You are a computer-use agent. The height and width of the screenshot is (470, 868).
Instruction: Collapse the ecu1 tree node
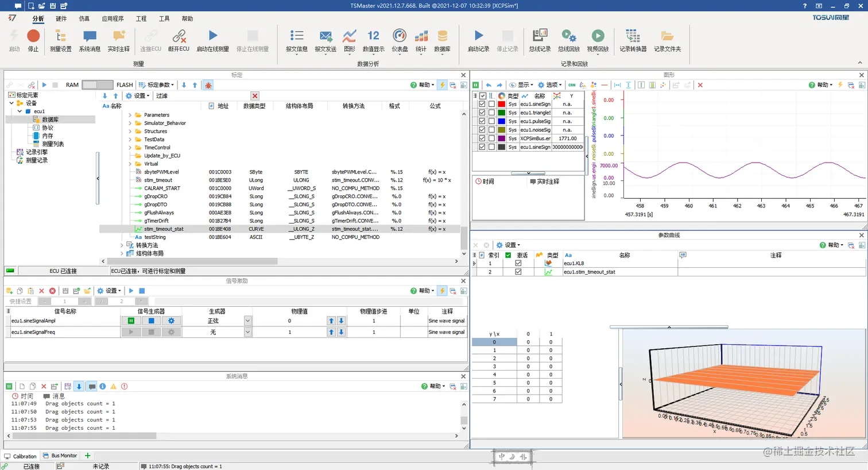click(20, 111)
